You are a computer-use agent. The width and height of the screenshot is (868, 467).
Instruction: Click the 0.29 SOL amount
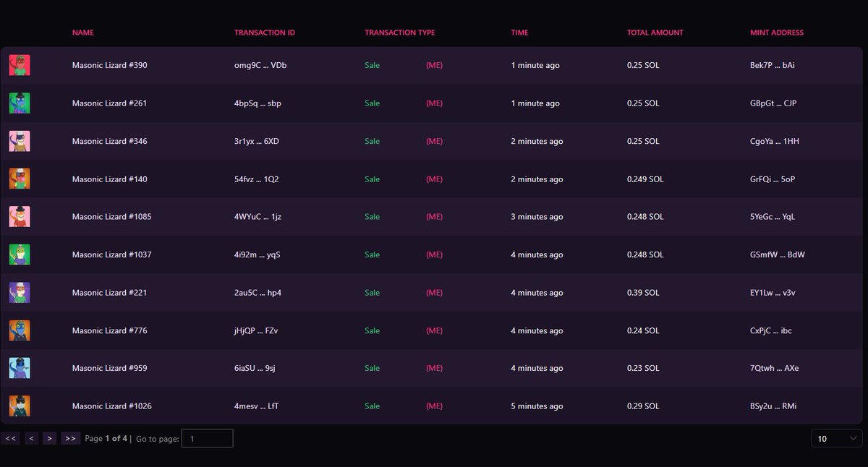pyautogui.click(x=643, y=406)
